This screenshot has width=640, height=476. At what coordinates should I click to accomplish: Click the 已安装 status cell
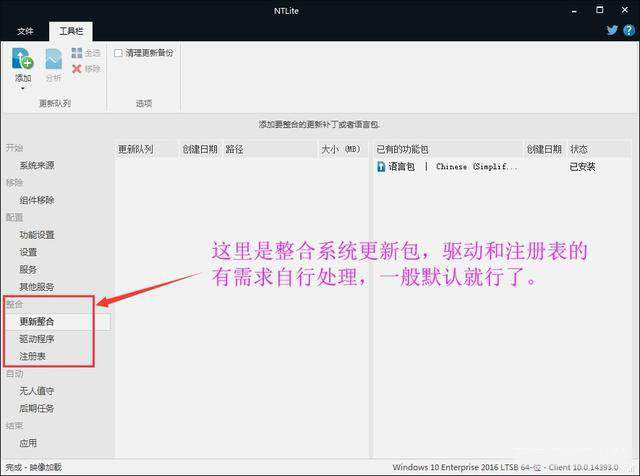click(x=582, y=167)
